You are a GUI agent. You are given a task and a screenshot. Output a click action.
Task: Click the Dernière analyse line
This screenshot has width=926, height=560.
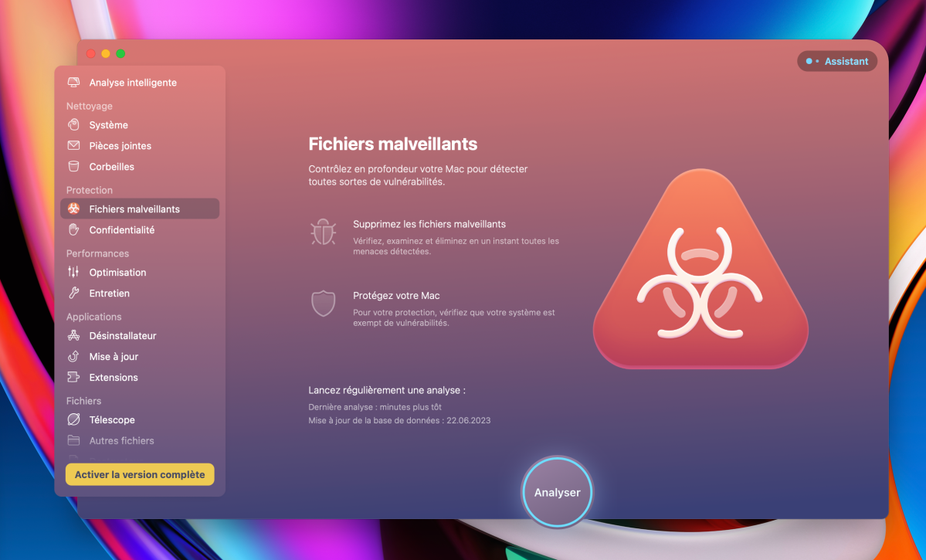point(375,407)
